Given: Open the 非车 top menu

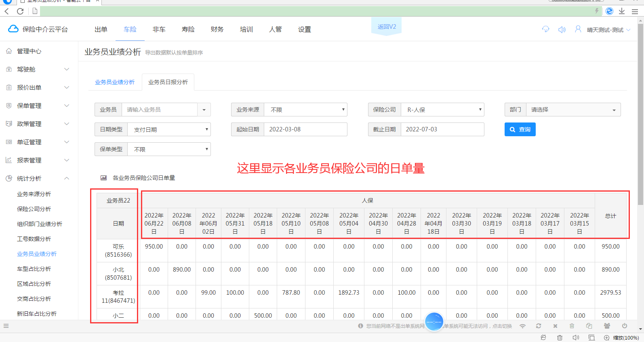Looking at the screenshot, I should pyautogui.click(x=159, y=30).
